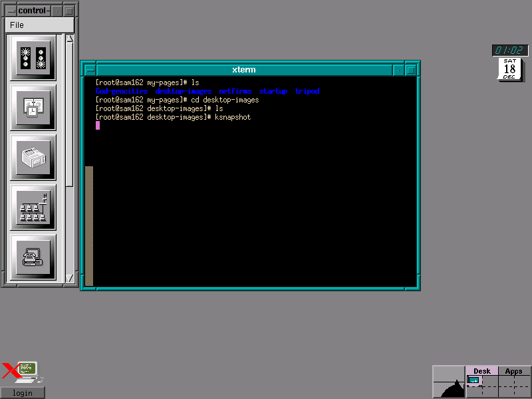Launch the printer configuration icon
532x399 pixels.
[x=33, y=158]
